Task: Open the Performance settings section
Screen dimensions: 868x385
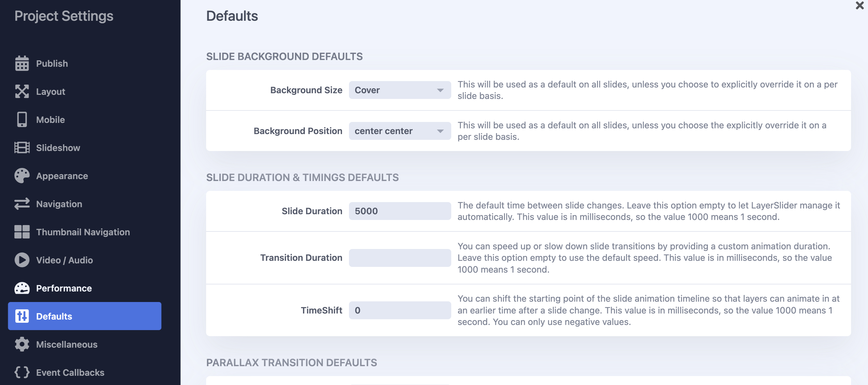Action: [x=64, y=288]
